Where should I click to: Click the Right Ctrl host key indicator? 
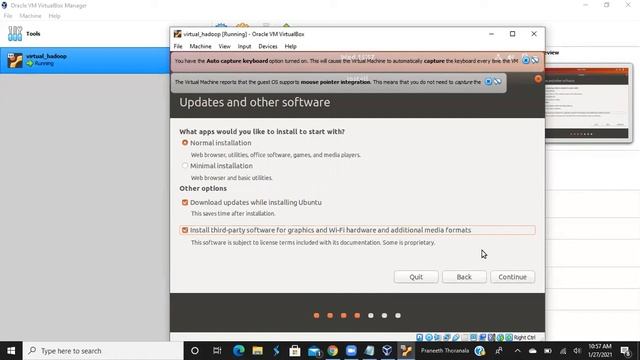click(524, 338)
